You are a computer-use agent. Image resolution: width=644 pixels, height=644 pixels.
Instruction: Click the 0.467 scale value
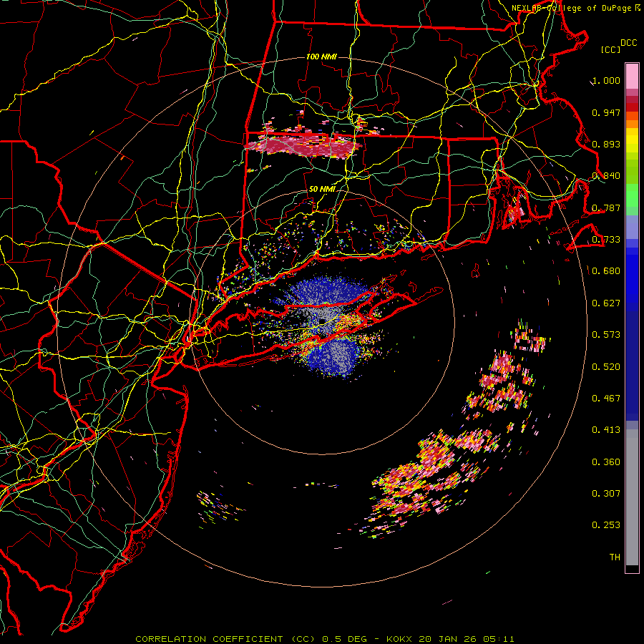click(606, 398)
